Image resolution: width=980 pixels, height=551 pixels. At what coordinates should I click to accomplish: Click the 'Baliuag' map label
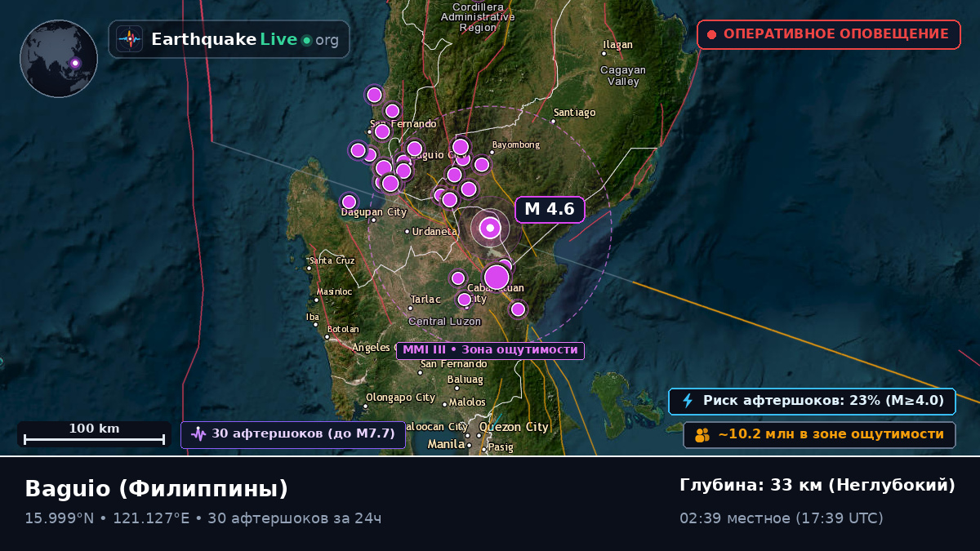point(465,380)
